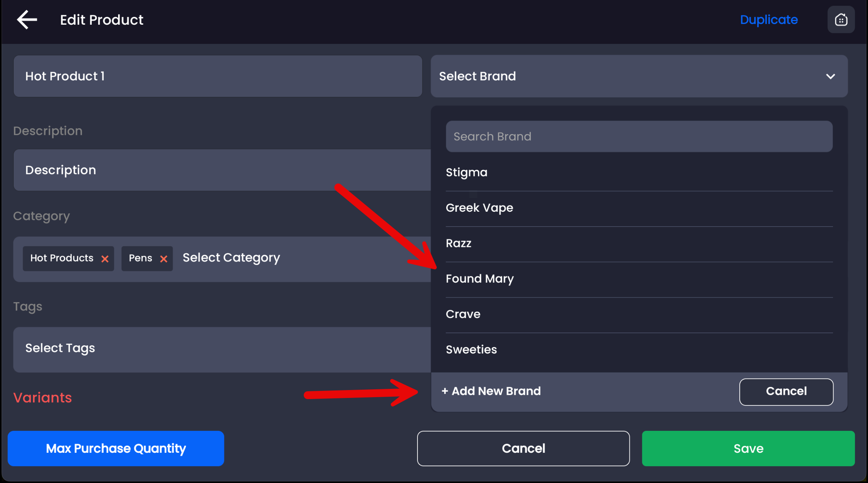Remove the Hot Products category tag
The image size is (868, 483).
(x=105, y=259)
